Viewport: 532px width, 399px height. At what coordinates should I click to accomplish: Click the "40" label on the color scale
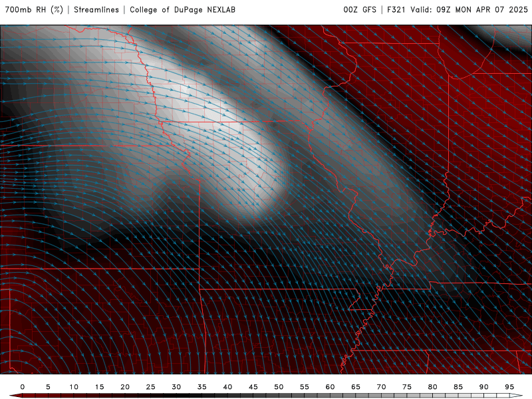point(227,387)
